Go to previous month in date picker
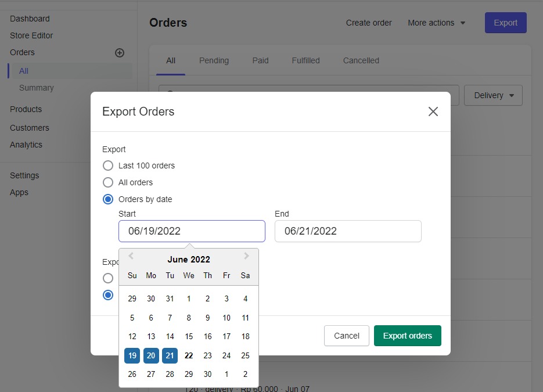Image resolution: width=543 pixels, height=392 pixels. (x=131, y=256)
